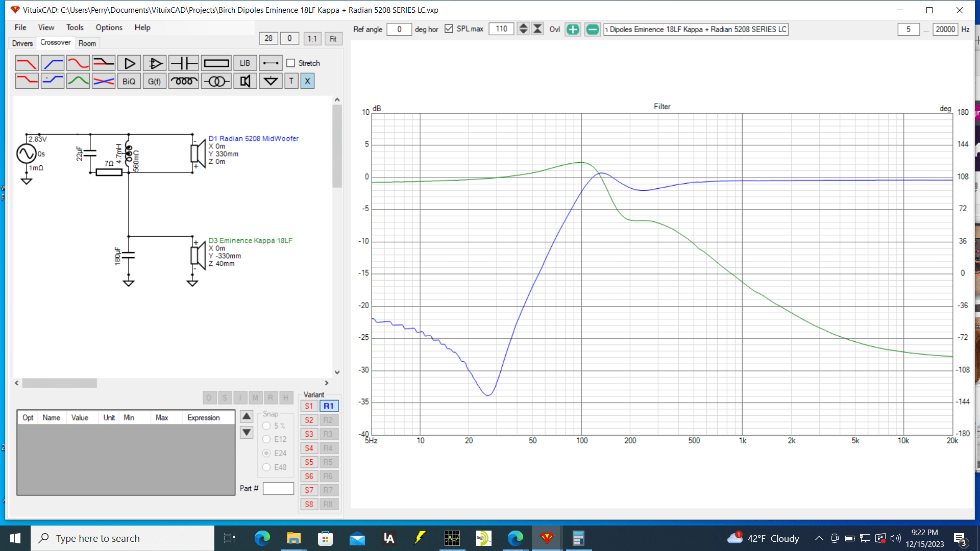
Task: Click the 1:1 zoom button
Action: (x=312, y=39)
